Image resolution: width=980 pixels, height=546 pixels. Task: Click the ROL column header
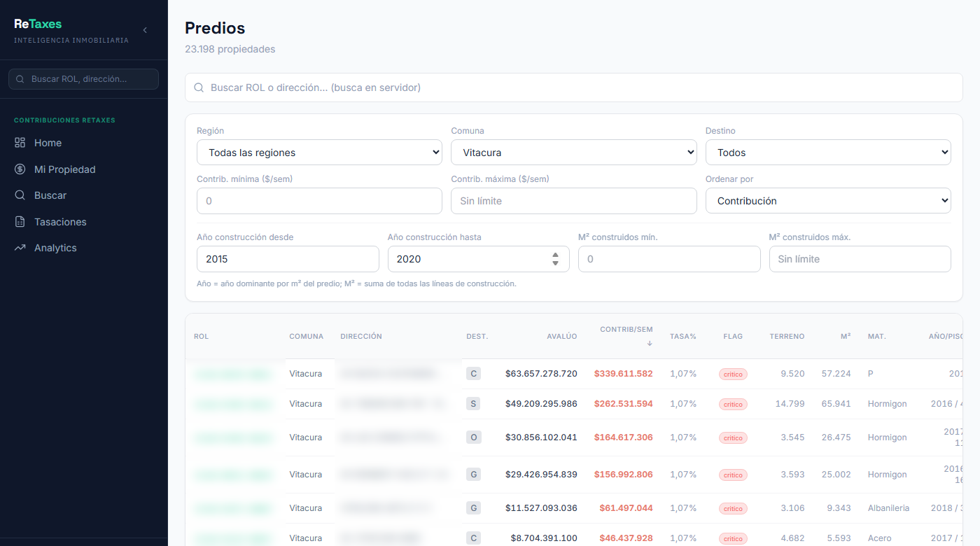click(x=201, y=337)
